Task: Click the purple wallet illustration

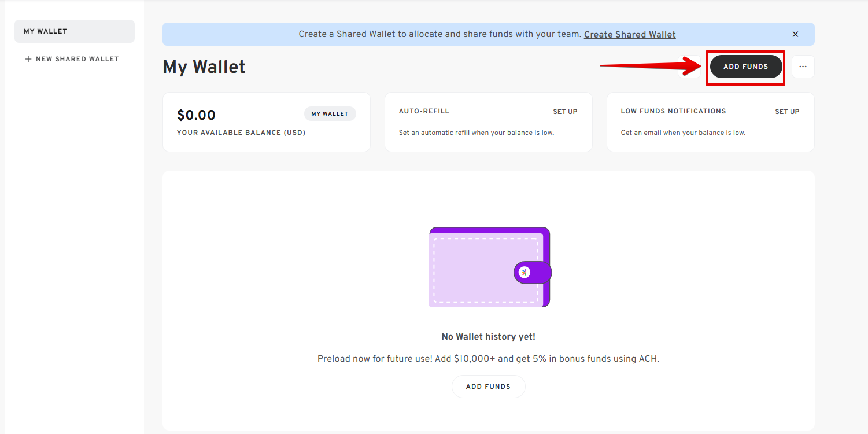Action: [490, 267]
